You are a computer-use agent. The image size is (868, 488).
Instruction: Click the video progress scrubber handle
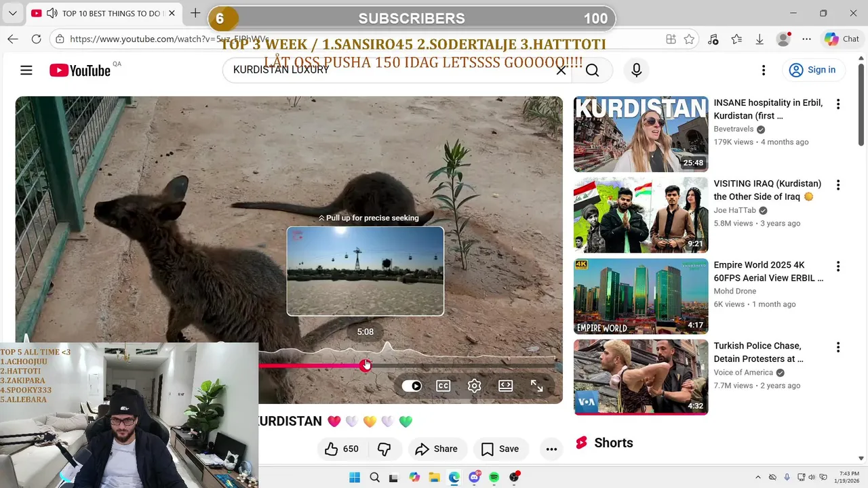coord(366,365)
